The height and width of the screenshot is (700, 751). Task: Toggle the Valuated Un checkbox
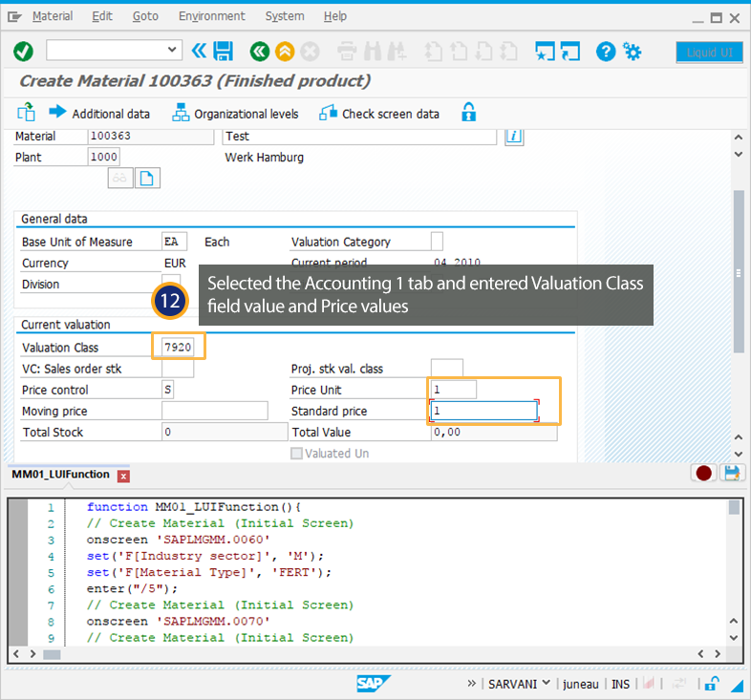(296, 453)
